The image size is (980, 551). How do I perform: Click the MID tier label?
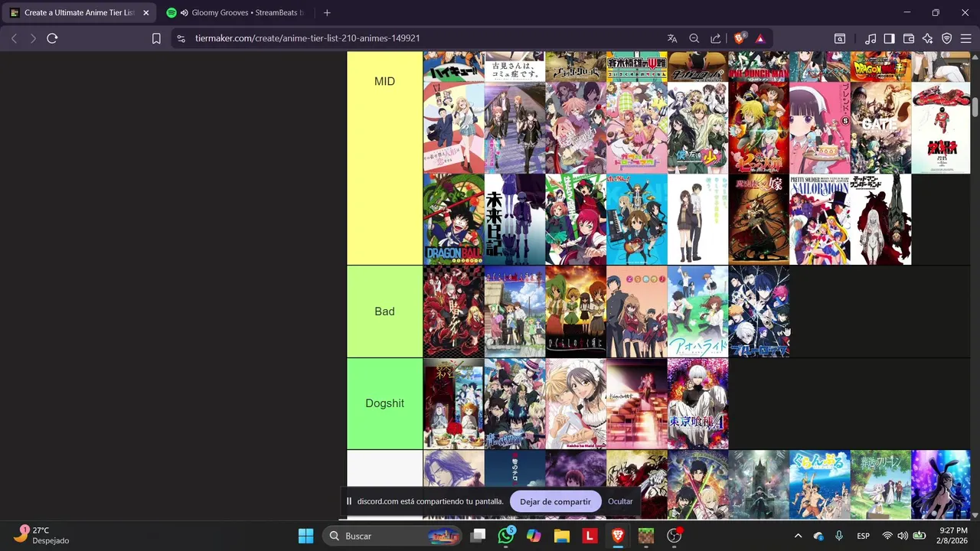pos(384,81)
